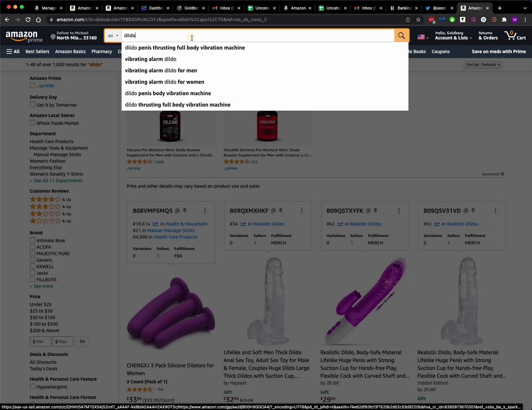This screenshot has width=532, height=410.
Task: Expand See All 11 Departments
Action: (x=58, y=181)
